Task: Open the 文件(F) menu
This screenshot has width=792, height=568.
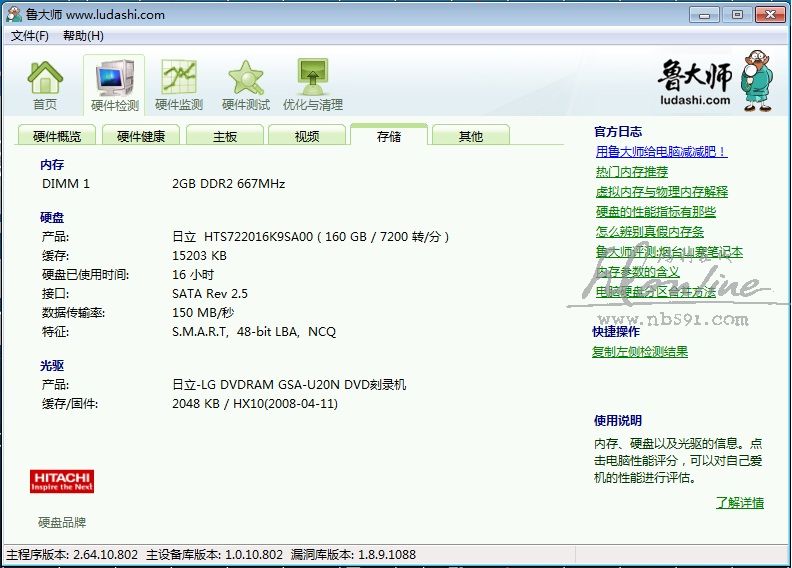Action: coord(30,36)
